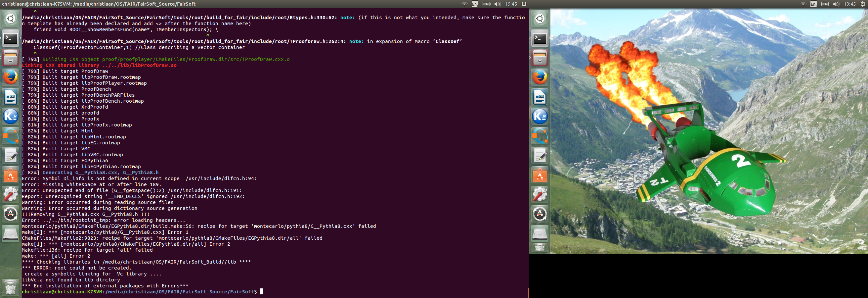Click the Terminal icon in the right screen launcher

(540, 38)
